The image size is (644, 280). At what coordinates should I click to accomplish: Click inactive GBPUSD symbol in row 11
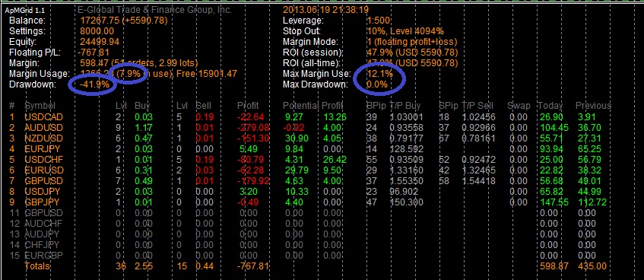[x=43, y=212]
